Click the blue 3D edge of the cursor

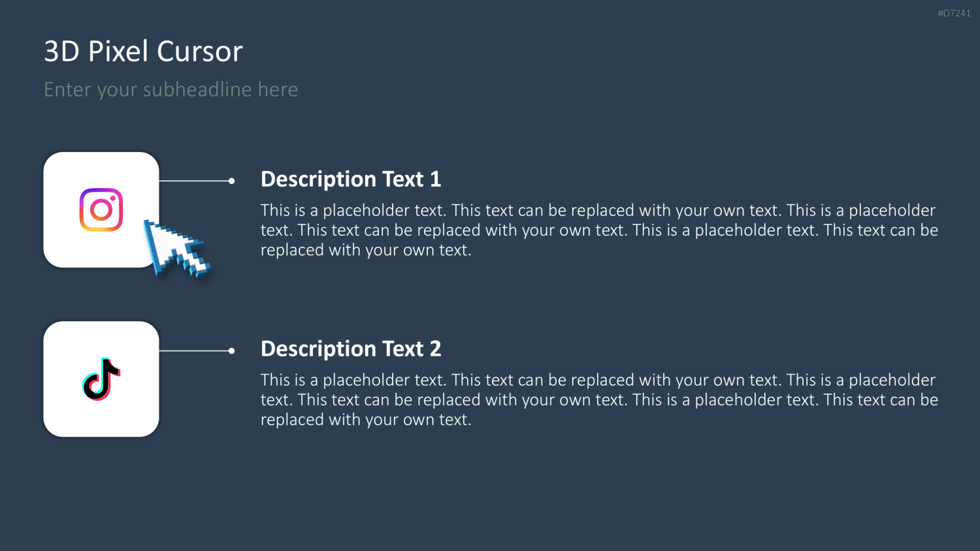(x=151, y=247)
